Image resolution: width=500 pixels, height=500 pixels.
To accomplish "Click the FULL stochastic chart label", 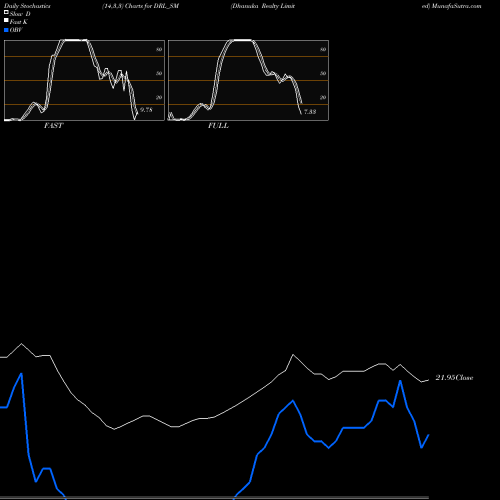I will coord(218,126).
